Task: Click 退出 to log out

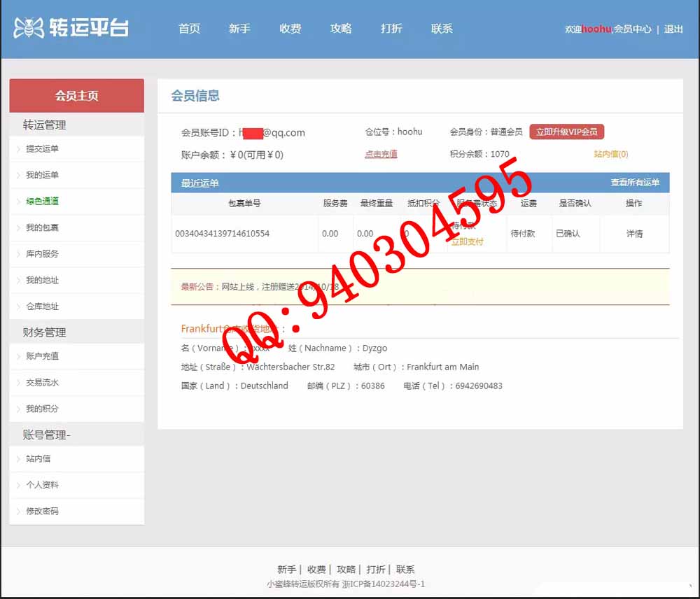Action: coord(673,29)
